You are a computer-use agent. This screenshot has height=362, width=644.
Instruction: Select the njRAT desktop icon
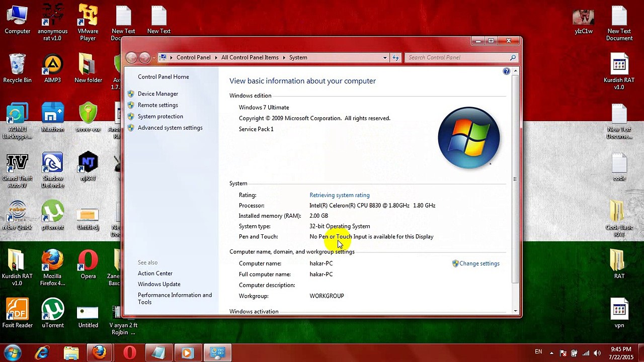pyautogui.click(x=88, y=166)
